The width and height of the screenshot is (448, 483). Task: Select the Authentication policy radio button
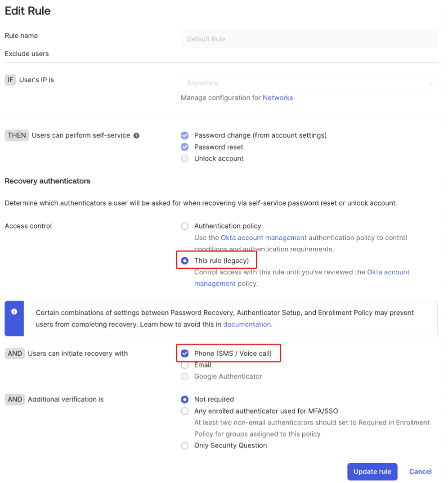tap(184, 226)
